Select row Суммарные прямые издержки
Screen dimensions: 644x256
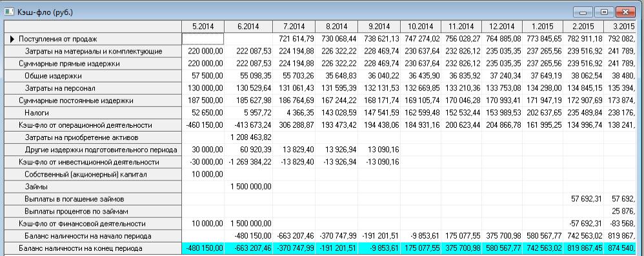coord(93,64)
